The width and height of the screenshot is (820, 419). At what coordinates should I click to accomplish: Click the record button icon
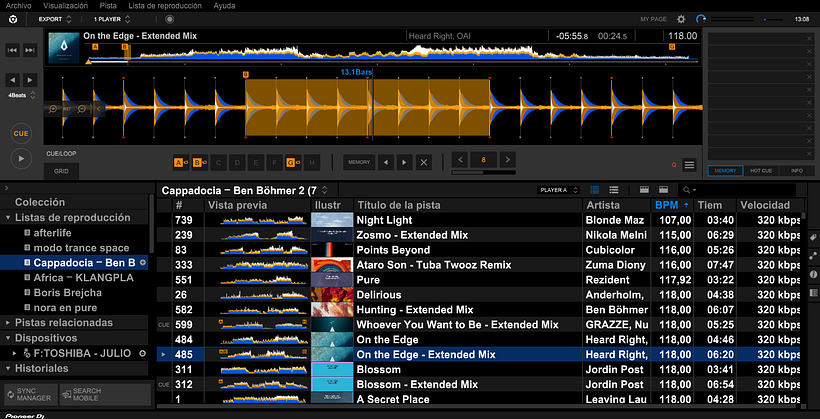(x=169, y=19)
